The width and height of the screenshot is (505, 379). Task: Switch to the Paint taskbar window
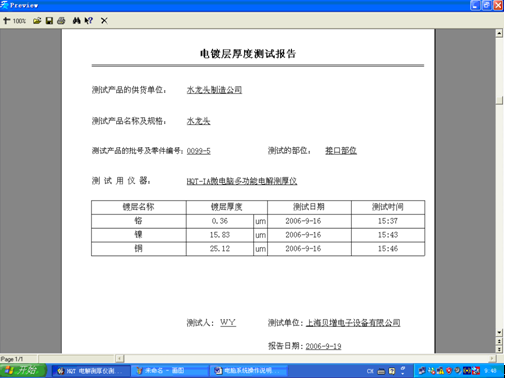tap(169, 371)
